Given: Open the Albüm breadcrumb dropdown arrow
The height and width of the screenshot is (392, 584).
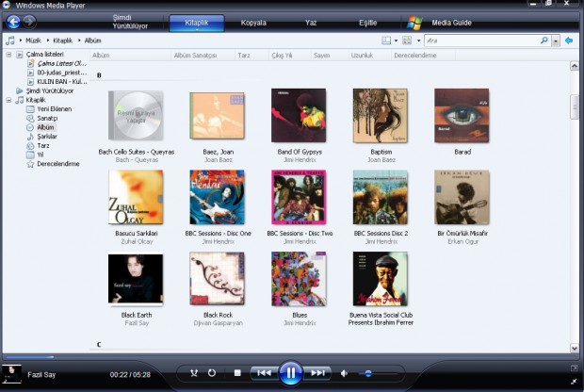Looking at the screenshot, I should (x=79, y=41).
